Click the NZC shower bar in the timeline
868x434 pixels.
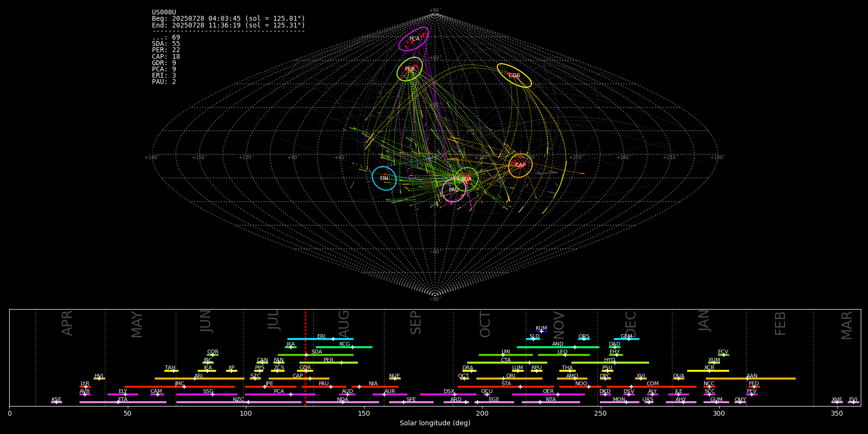(x=239, y=402)
